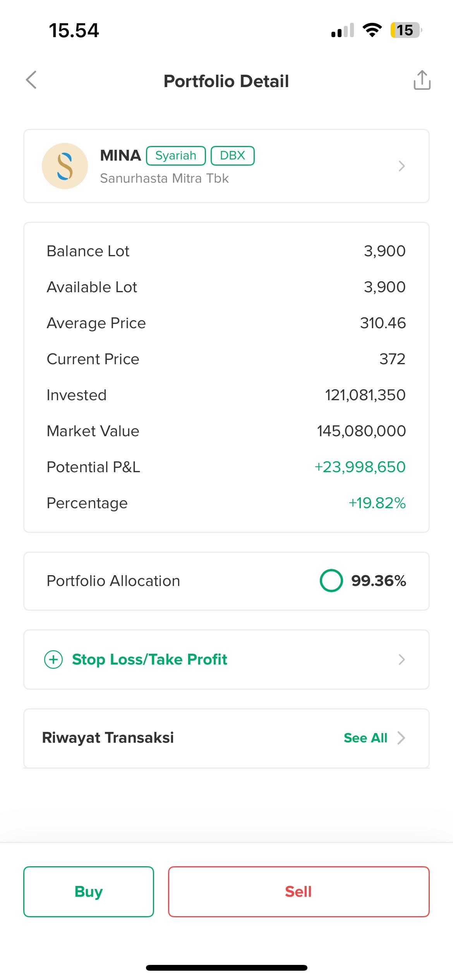Tap the Wi-Fi status icon

(x=372, y=30)
